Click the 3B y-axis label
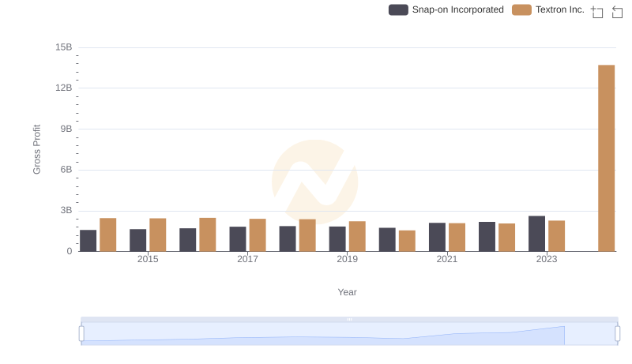The width and height of the screenshot is (632, 364). pos(66,211)
